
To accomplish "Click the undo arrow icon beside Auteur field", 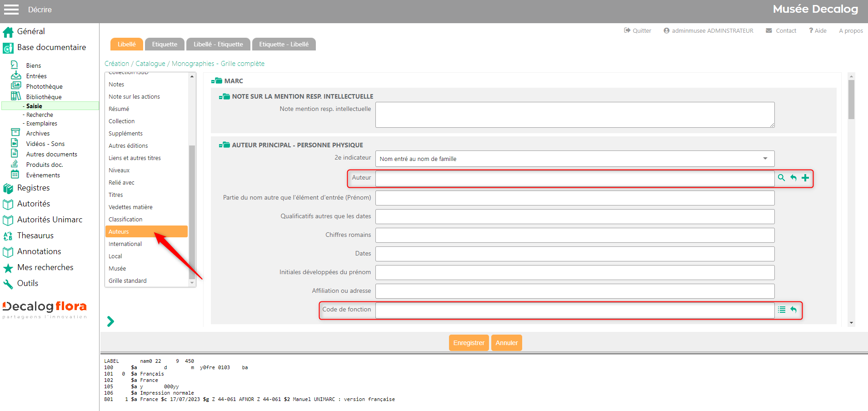I will [793, 178].
